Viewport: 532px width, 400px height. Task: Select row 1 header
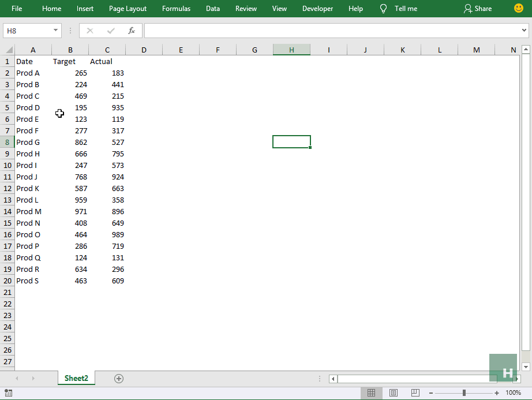click(x=7, y=61)
